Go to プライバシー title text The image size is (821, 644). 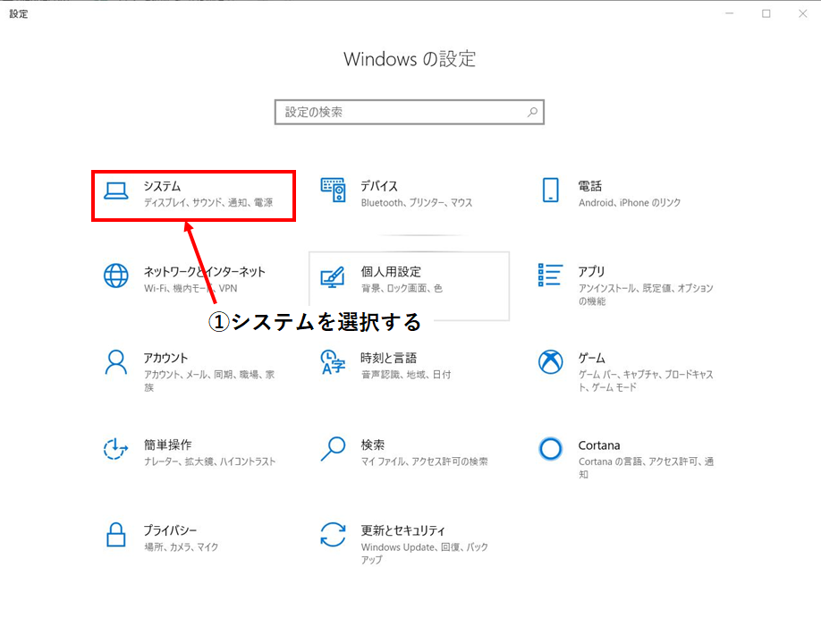click(x=170, y=530)
